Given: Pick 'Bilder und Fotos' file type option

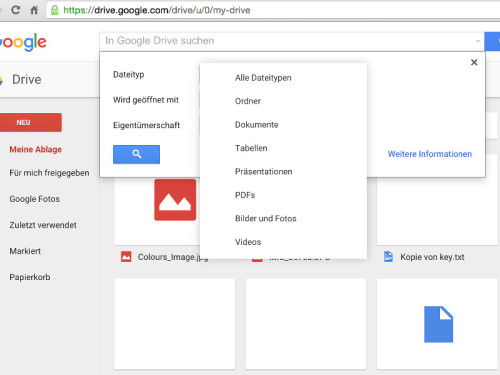Looking at the screenshot, I should [265, 219].
